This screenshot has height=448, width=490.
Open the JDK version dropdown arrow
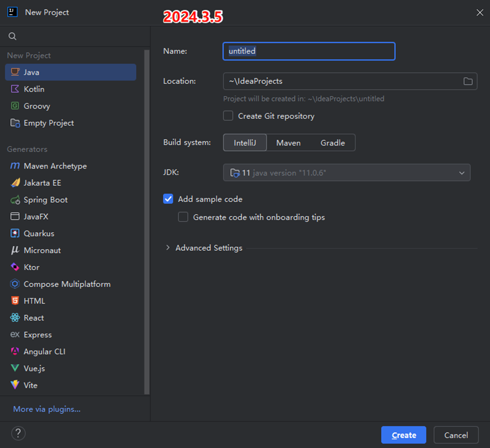coord(462,173)
